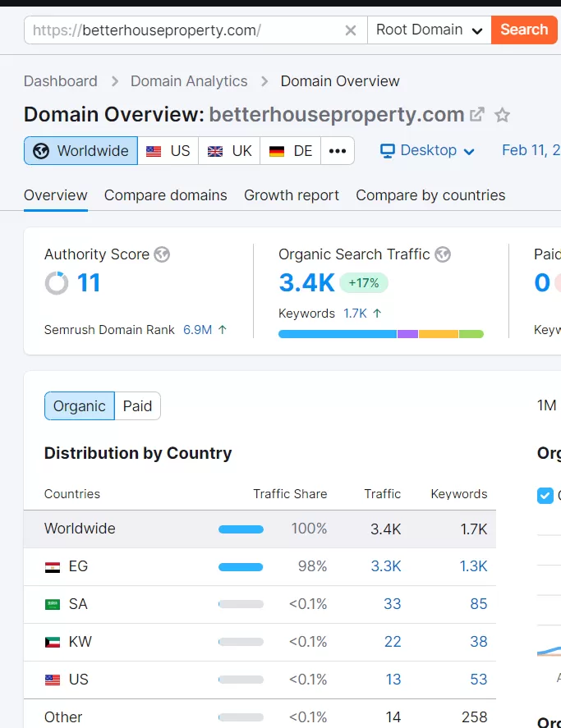Open KW keywords 38 link
The width and height of the screenshot is (561, 728).
pyautogui.click(x=479, y=642)
